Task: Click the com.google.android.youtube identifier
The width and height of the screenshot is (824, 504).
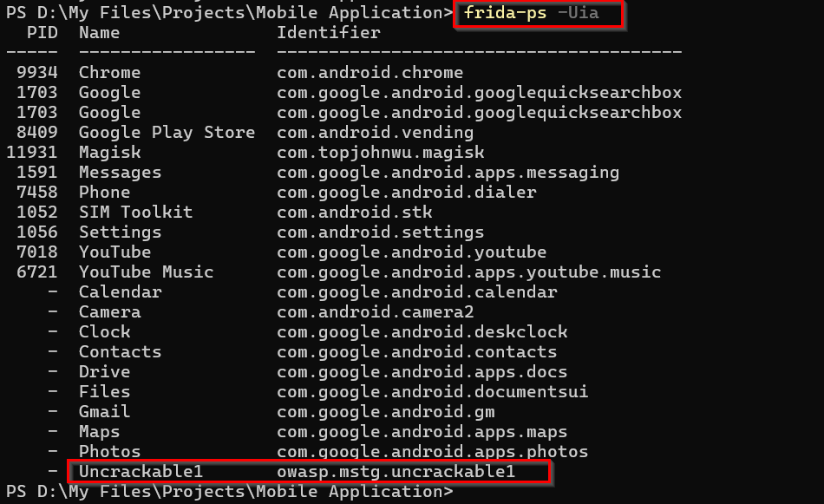Action: pyautogui.click(x=411, y=252)
